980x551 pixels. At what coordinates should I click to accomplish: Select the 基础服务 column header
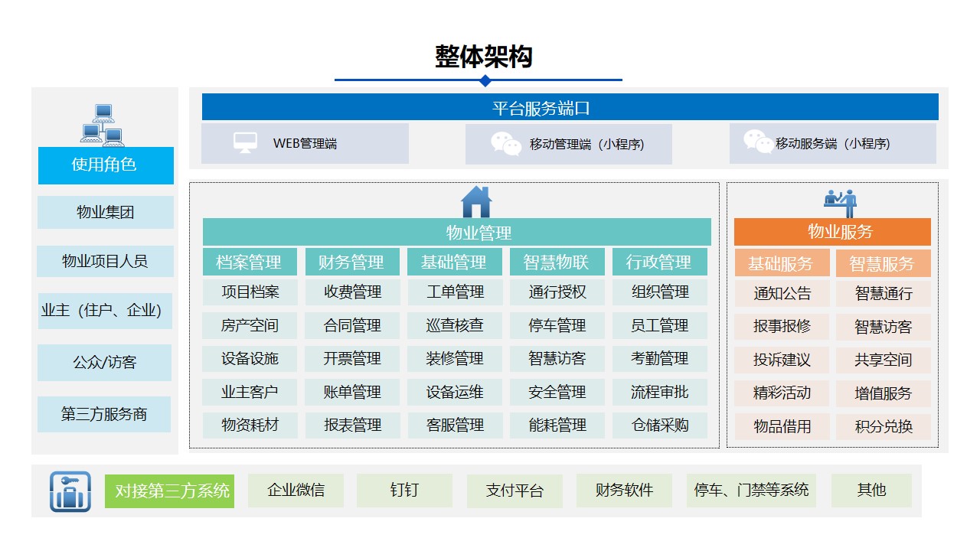[782, 263]
